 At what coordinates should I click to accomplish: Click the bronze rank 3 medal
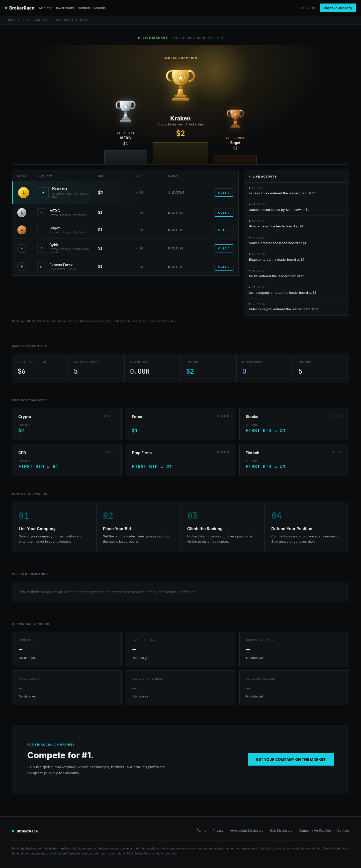22,230
